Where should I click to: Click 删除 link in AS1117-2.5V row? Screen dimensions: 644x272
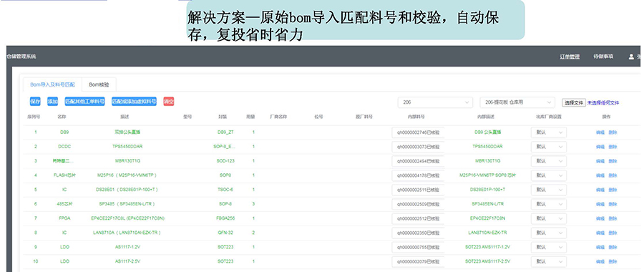point(613,261)
